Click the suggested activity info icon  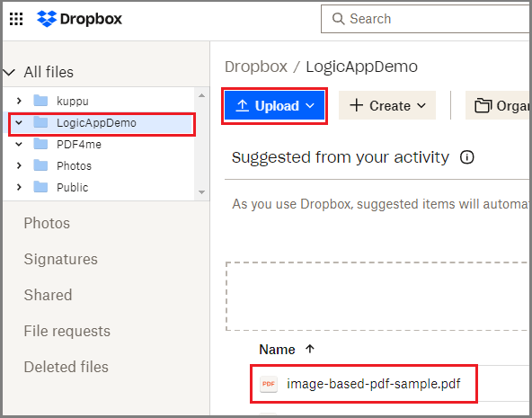(x=467, y=157)
